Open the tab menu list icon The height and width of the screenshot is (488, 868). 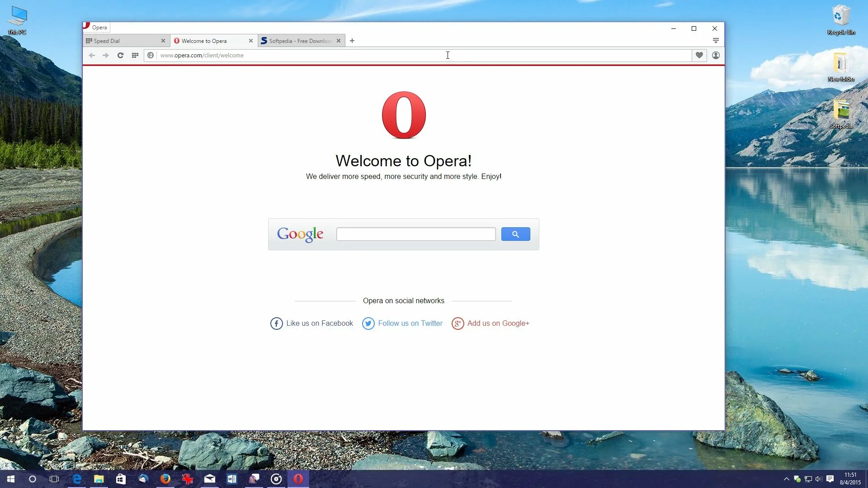716,41
